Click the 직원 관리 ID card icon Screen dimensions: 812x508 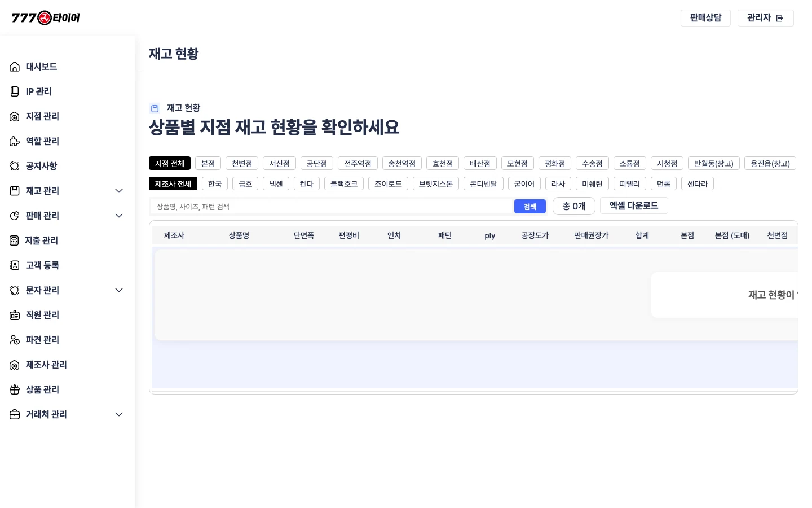(15, 315)
